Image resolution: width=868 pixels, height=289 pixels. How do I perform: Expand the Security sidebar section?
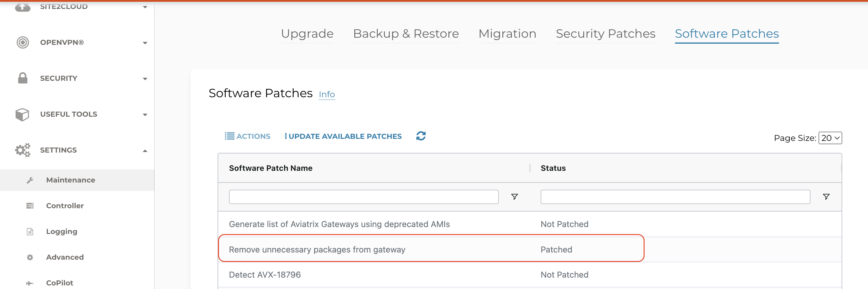(x=145, y=79)
